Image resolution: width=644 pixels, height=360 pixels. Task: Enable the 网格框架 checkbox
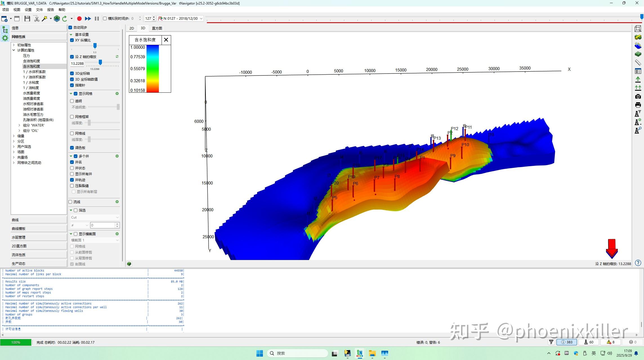pyautogui.click(x=72, y=117)
